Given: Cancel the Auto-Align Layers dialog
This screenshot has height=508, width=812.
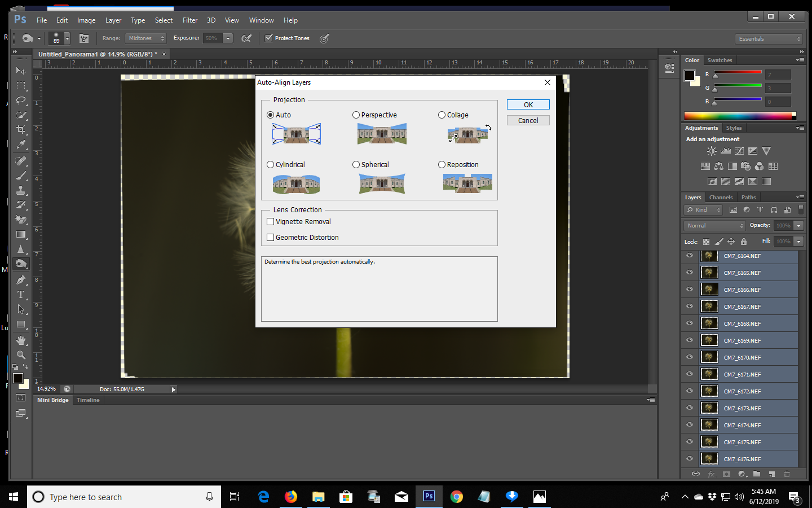Looking at the screenshot, I should click(528, 120).
